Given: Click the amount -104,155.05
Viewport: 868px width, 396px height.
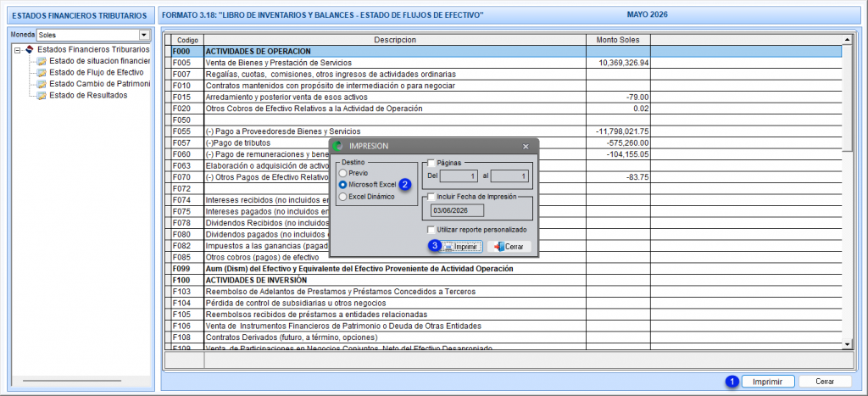Looking at the screenshot, I should [x=628, y=154].
